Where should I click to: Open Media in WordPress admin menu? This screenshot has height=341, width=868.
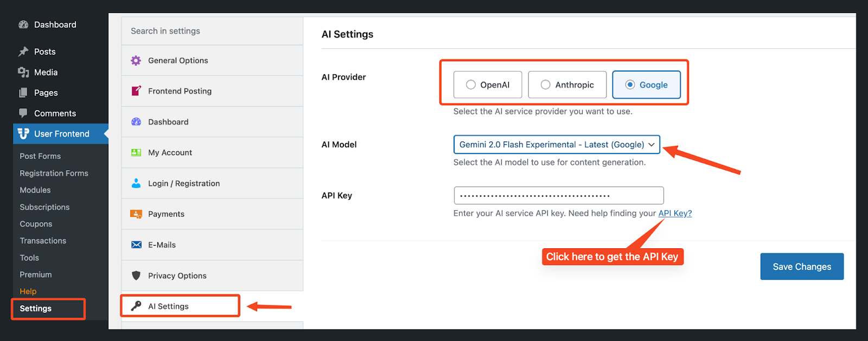coord(46,72)
